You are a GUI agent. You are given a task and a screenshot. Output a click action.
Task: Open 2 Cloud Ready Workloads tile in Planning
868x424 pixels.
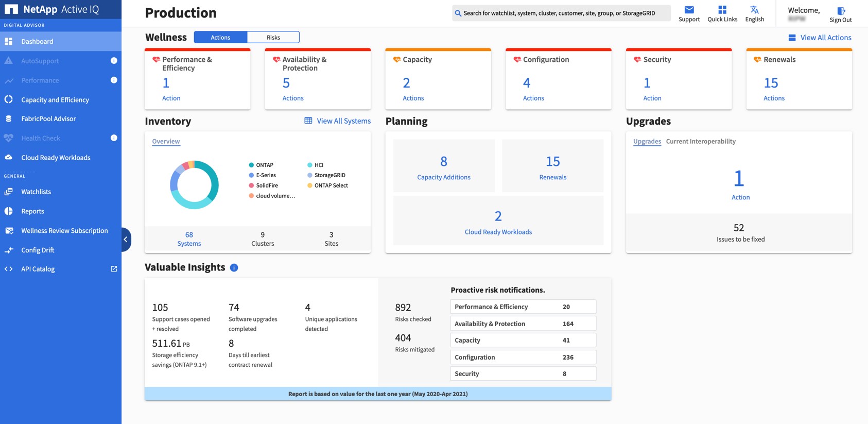point(498,221)
